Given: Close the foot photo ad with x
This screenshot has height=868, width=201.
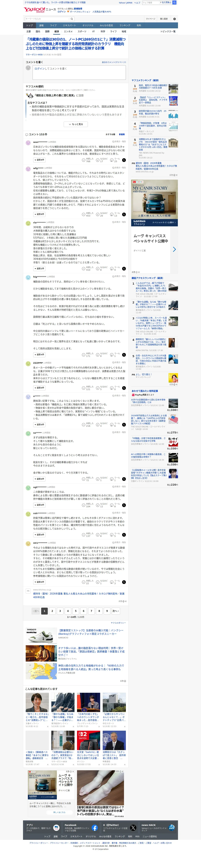Looking at the screenshot, I should 123,771.
